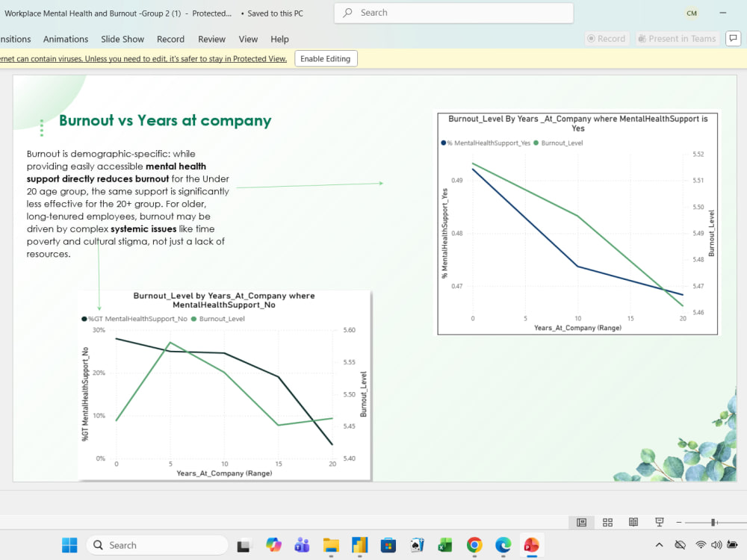
Task: Start slide show from status bar
Action: 660,523
